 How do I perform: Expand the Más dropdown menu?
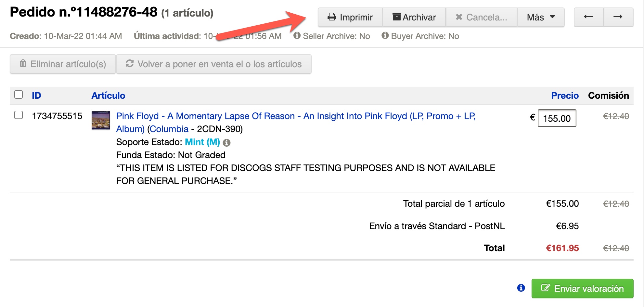(541, 17)
